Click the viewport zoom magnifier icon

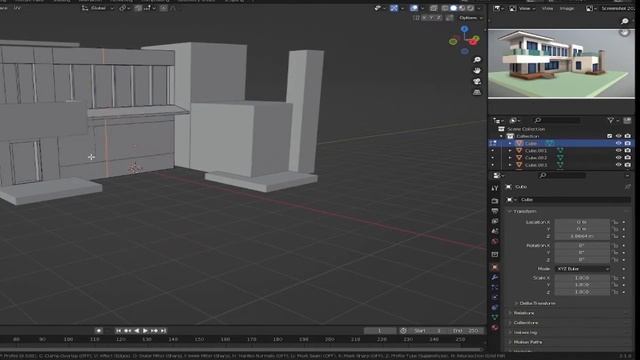(x=477, y=60)
